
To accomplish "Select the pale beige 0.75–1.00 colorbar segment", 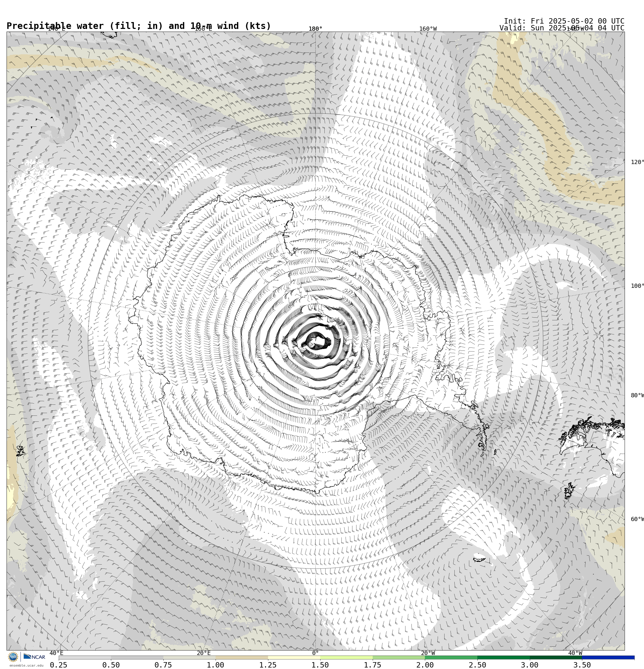I will (189, 658).
